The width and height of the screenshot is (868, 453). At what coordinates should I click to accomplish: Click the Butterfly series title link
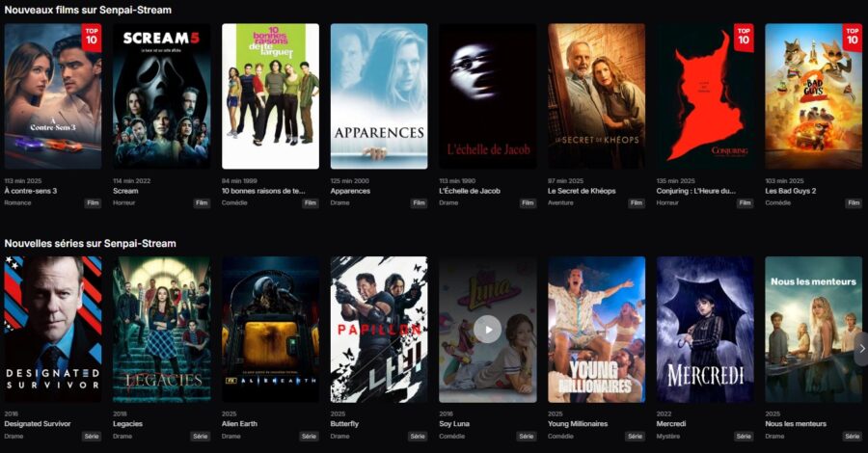pyautogui.click(x=344, y=424)
